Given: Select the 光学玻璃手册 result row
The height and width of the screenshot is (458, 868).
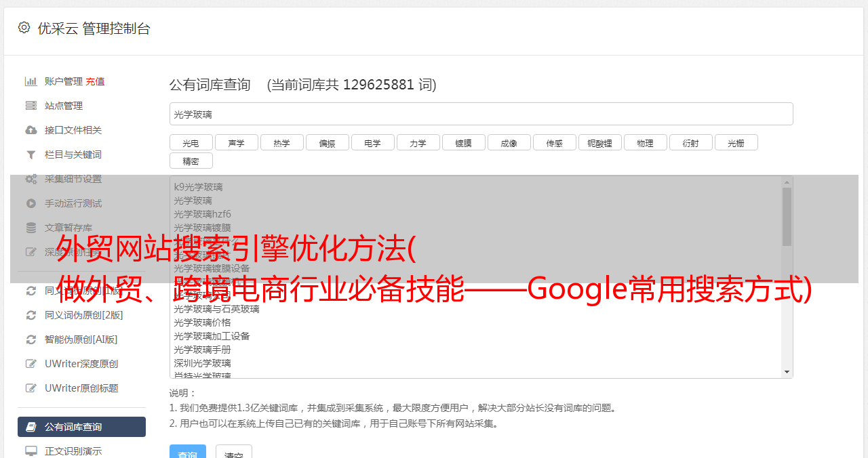Looking at the screenshot, I should coord(475,350).
